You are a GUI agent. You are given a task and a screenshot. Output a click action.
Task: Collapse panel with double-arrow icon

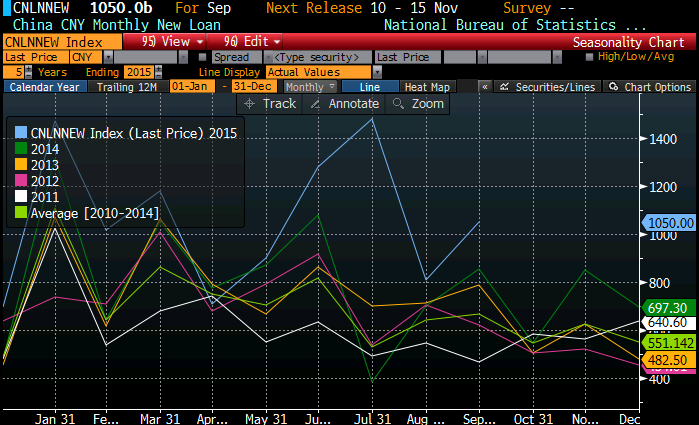(x=484, y=88)
